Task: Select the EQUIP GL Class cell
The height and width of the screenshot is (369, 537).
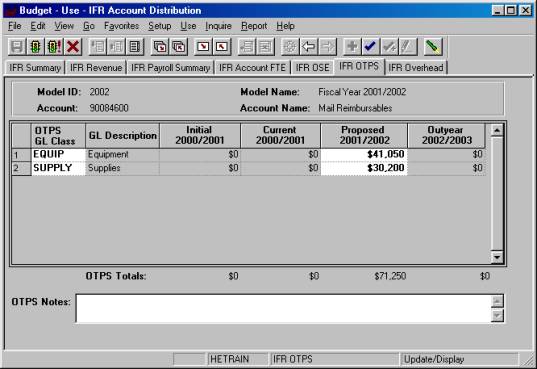Action: (58, 155)
